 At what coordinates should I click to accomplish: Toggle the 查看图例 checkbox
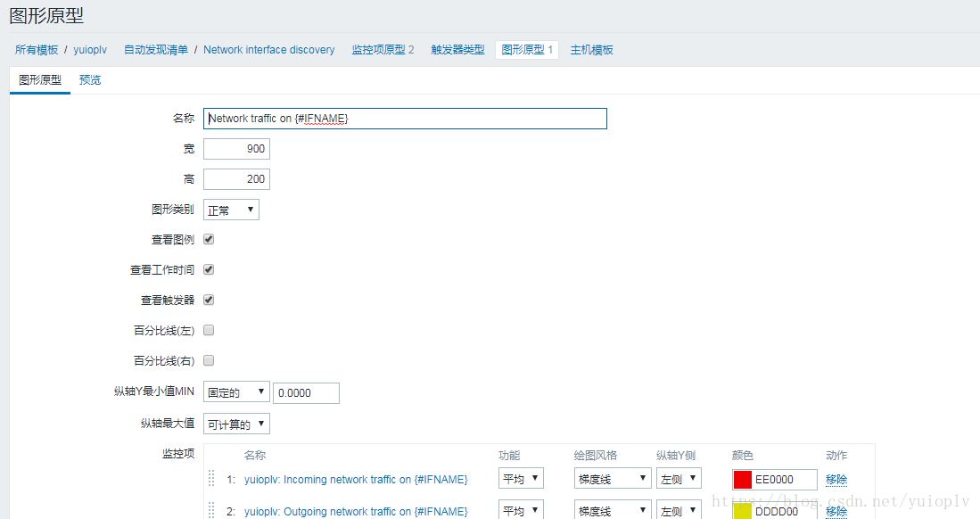tap(209, 239)
